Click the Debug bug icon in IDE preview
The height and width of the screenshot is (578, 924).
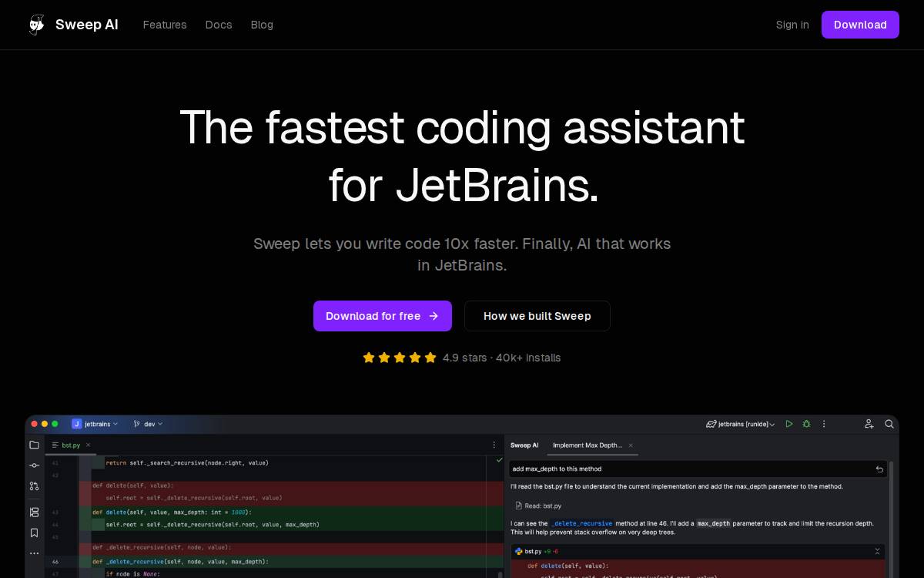pos(806,424)
